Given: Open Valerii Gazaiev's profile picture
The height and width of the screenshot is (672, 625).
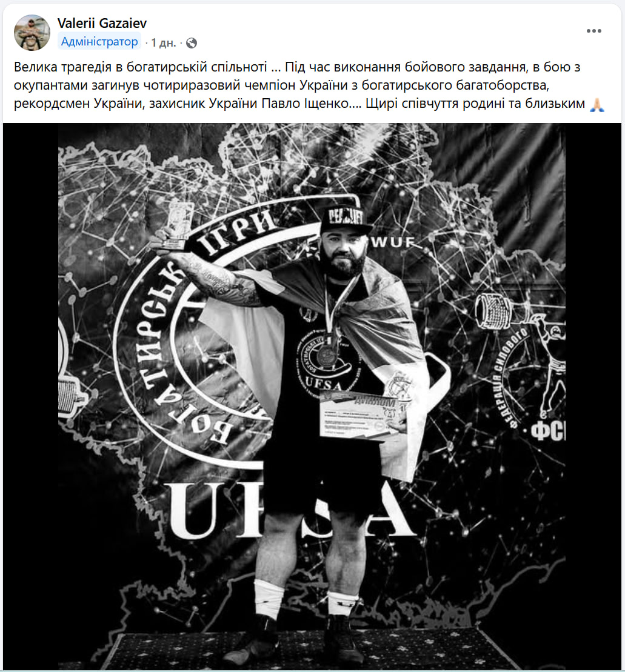Looking at the screenshot, I should click(x=32, y=33).
